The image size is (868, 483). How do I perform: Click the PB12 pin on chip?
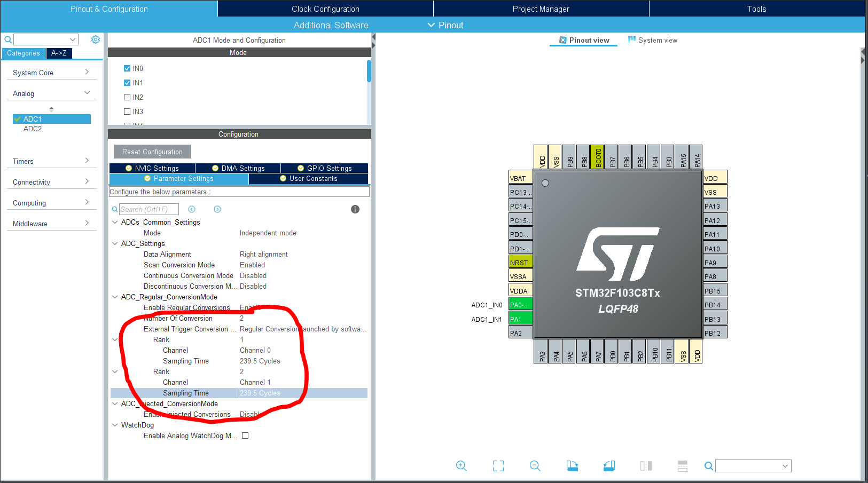coord(715,333)
